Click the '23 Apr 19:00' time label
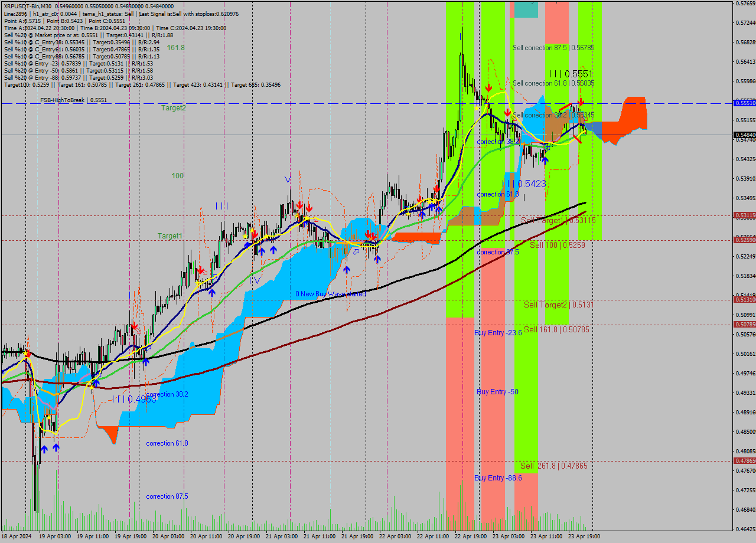The width and height of the screenshot is (756, 543). tap(584, 537)
